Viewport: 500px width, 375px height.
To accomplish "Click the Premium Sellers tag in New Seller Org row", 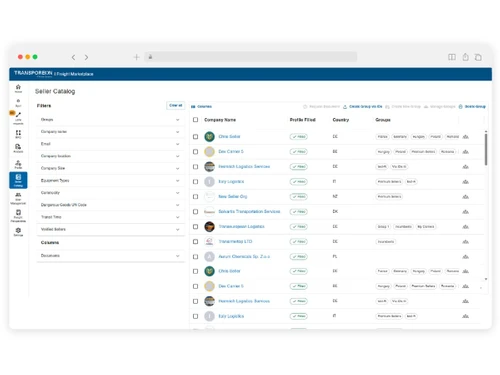I will pyautogui.click(x=389, y=197).
